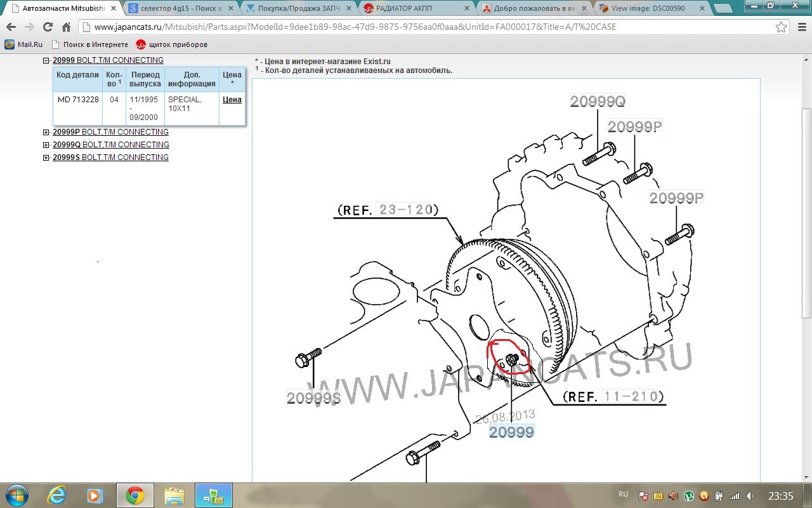Click the RU language indicator
The height and width of the screenshot is (508, 812).
[623, 495]
